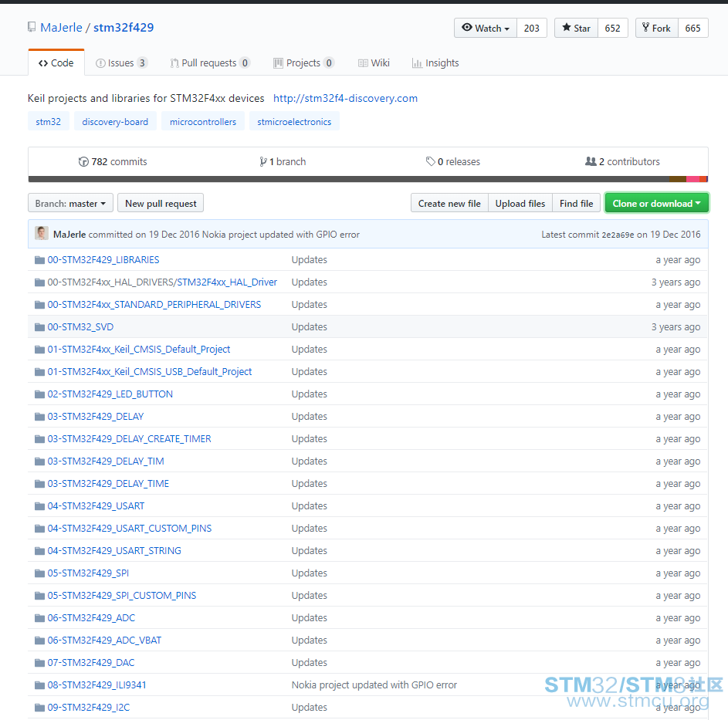Viewport: 728px width, 720px height.
Task: Click the folder icon for 05-STM32F429_SPI
Action: point(39,573)
